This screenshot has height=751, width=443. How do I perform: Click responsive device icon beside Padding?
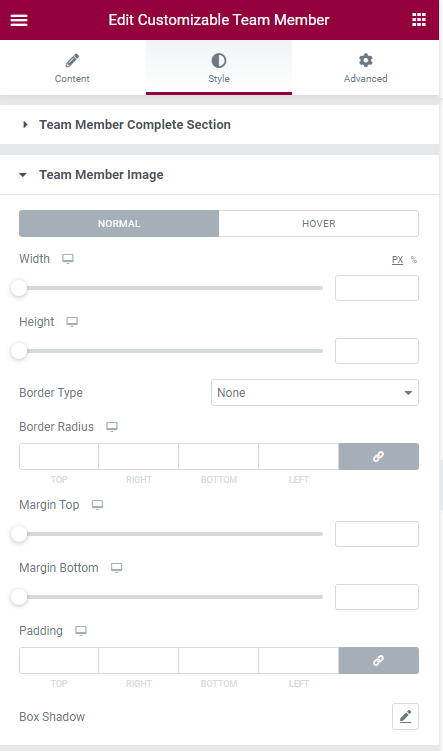[81, 631]
